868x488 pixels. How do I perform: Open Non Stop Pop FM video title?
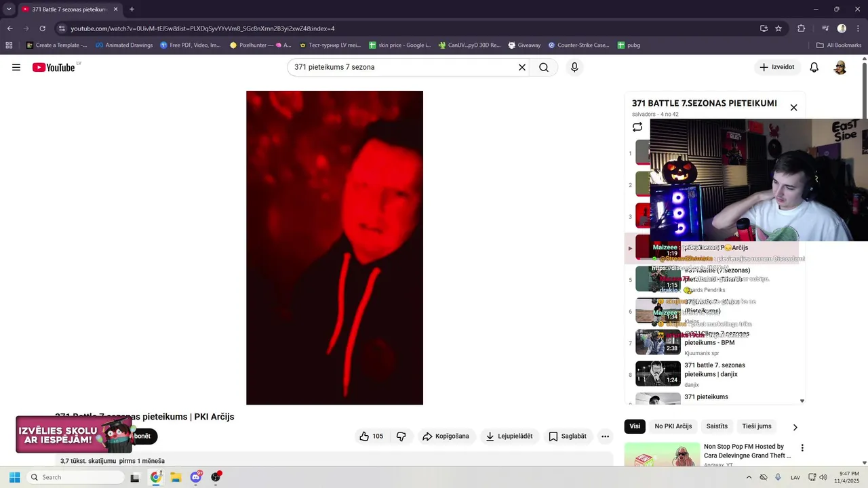[x=747, y=451]
